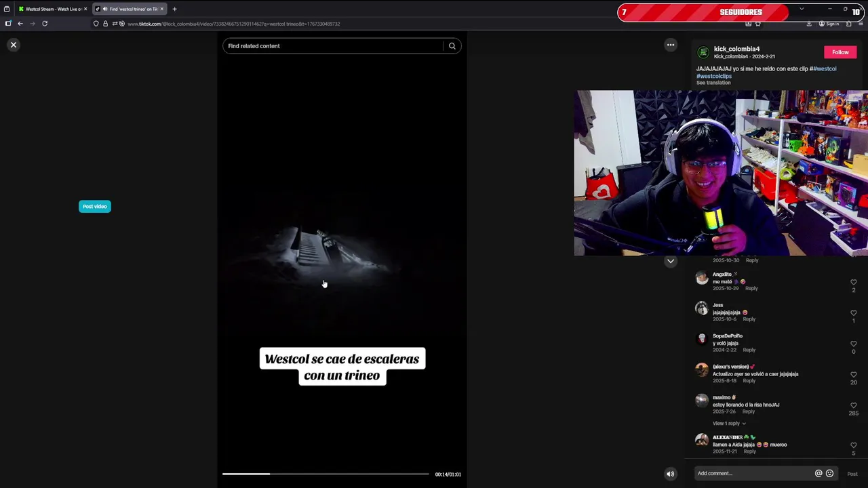Viewport: 868px width, 488px height.
Task: Click the Follow button for kick_colombia4
Action: [x=840, y=52]
